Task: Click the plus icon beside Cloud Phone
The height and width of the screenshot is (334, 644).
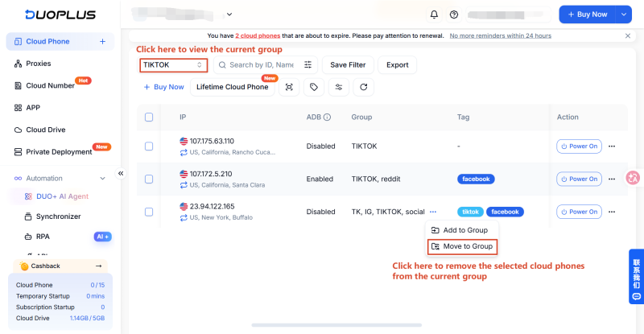Action: point(103,42)
